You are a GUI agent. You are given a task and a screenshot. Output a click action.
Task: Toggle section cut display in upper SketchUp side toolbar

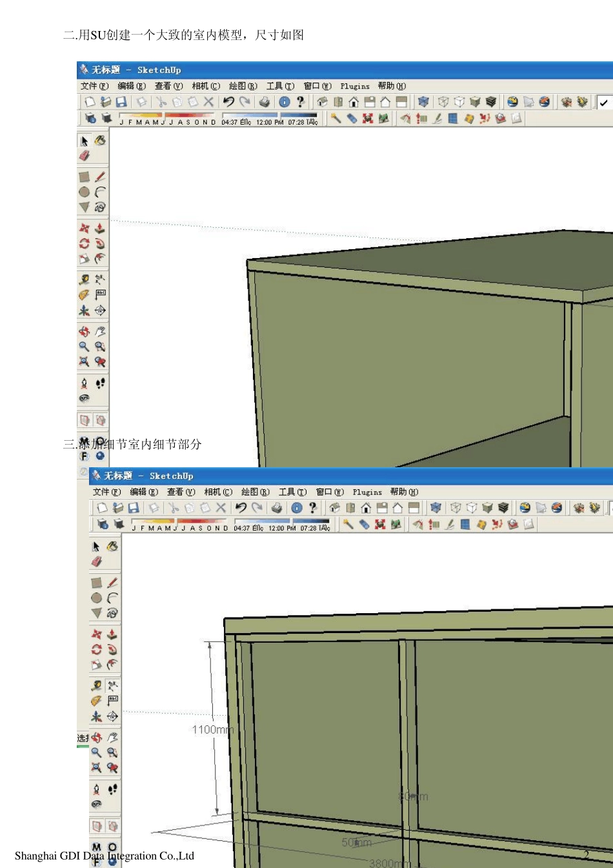100,420
